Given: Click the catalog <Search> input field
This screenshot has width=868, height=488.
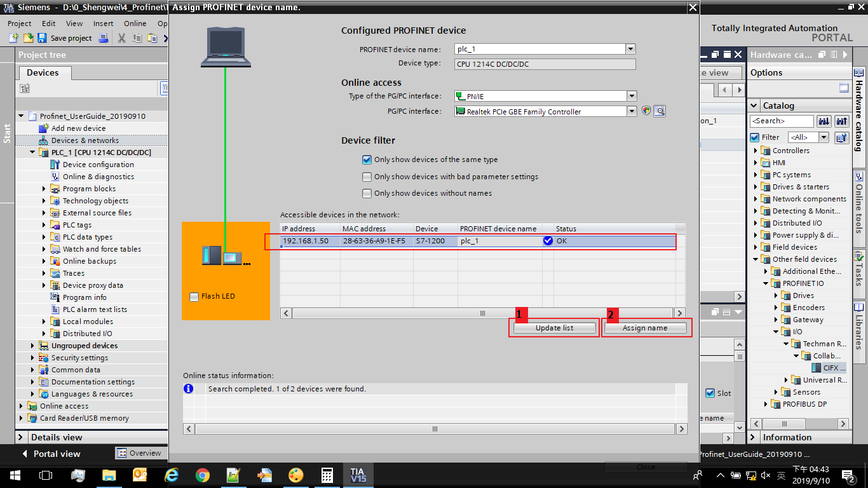Looking at the screenshot, I should pyautogui.click(x=782, y=121).
